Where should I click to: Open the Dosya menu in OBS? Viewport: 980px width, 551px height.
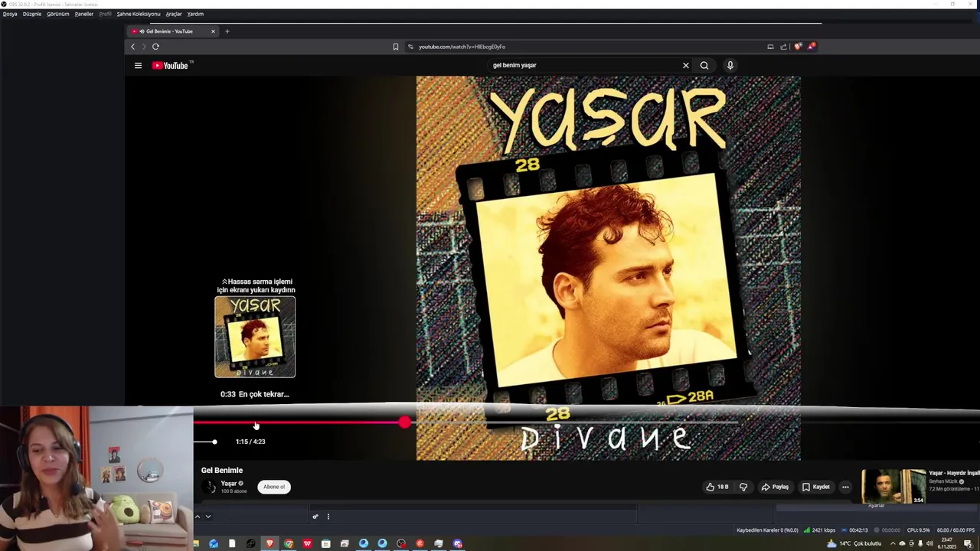pyautogui.click(x=10, y=14)
